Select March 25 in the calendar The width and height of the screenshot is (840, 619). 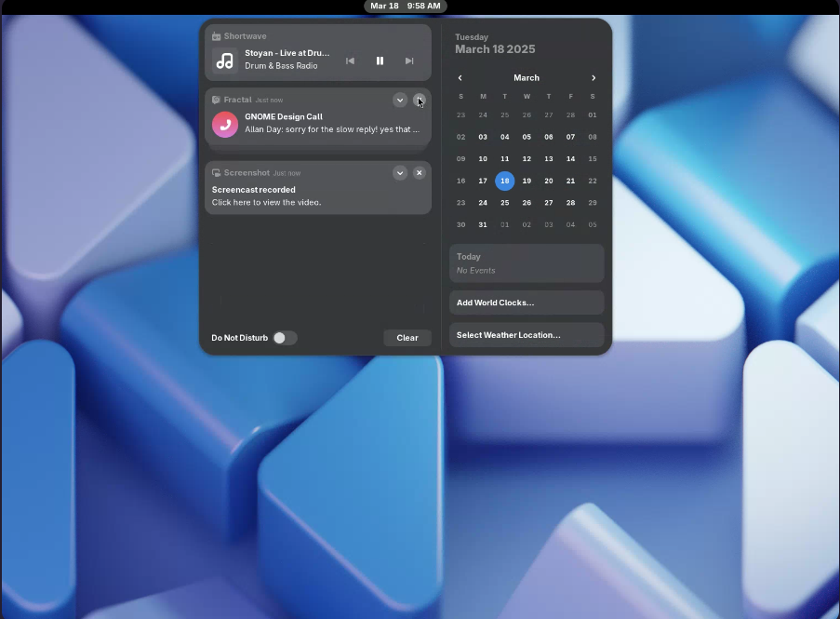coord(504,203)
